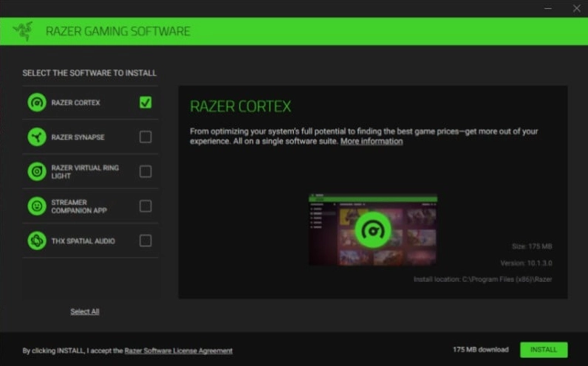Select the THX Spatial Audio label
The height and width of the screenshot is (366, 588).
pyautogui.click(x=83, y=241)
